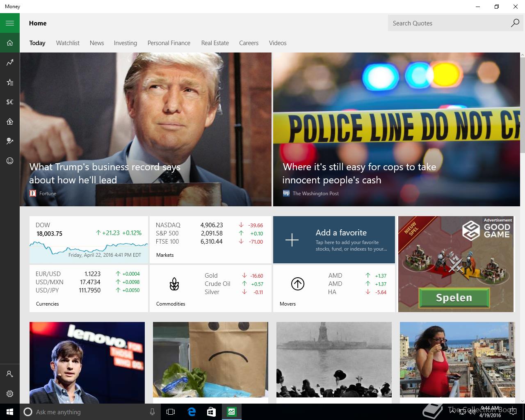This screenshot has height=420, width=525.
Task: Open the DOW index tile
Action: click(x=89, y=240)
